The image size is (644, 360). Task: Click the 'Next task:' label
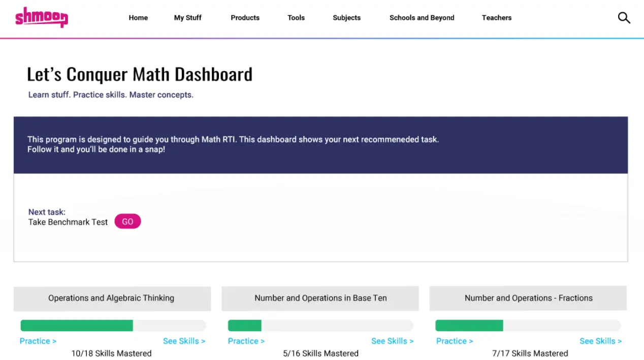pos(47,212)
